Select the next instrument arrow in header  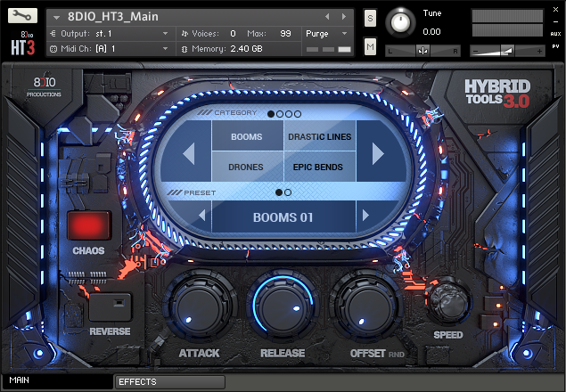(344, 17)
